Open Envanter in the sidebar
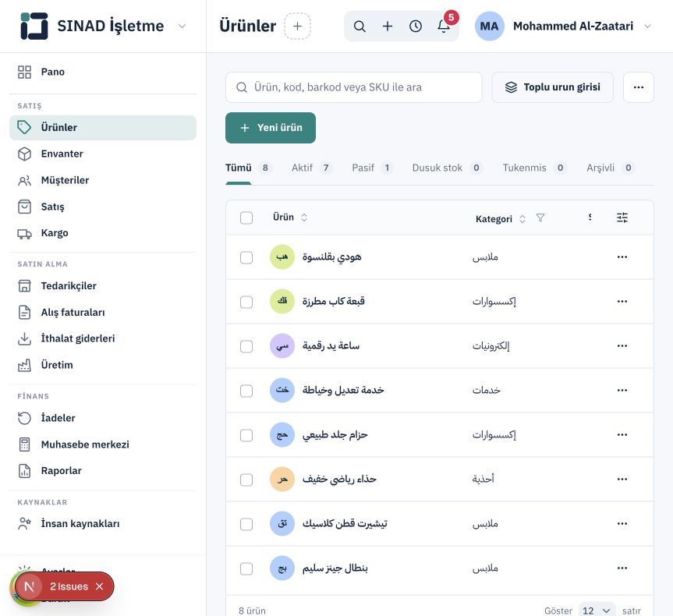The width and height of the screenshot is (673, 616). pyautogui.click(x=103, y=154)
